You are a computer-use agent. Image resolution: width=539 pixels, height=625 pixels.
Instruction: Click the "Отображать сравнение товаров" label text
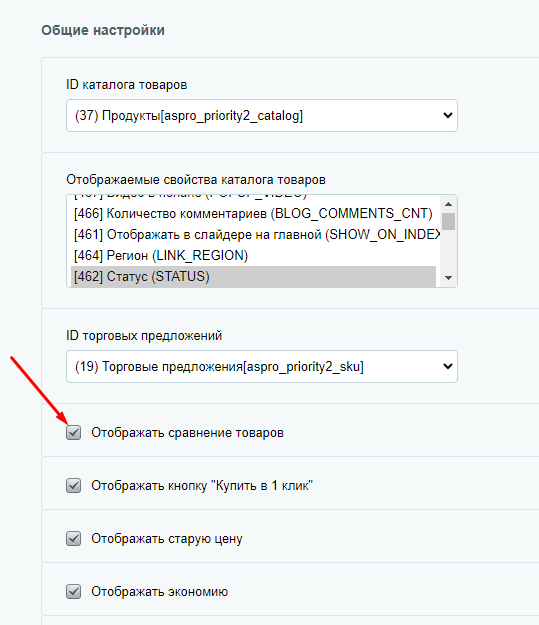click(187, 432)
